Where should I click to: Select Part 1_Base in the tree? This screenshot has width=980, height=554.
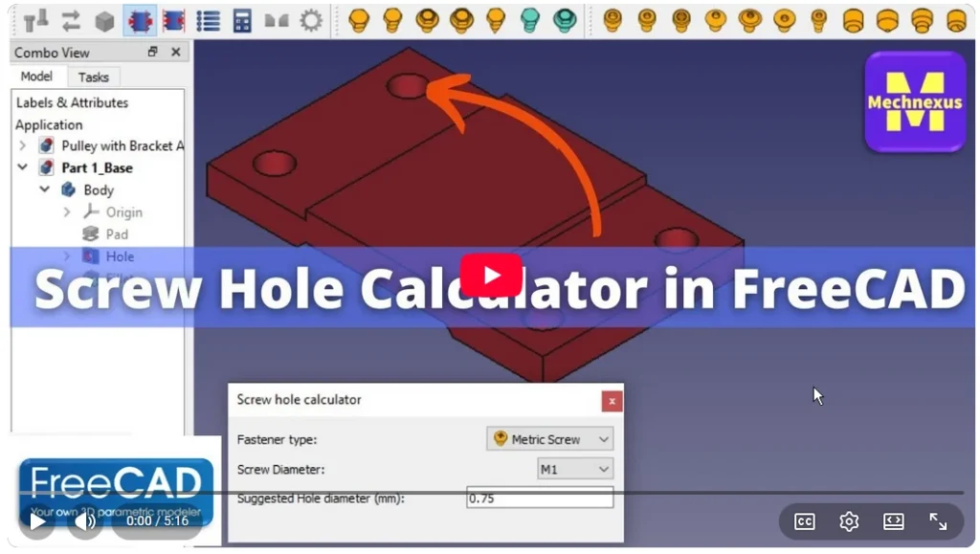click(x=97, y=167)
